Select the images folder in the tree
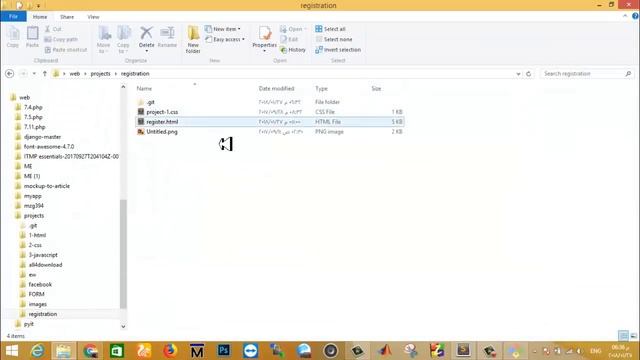This screenshot has width=640, height=360. coord(38,304)
